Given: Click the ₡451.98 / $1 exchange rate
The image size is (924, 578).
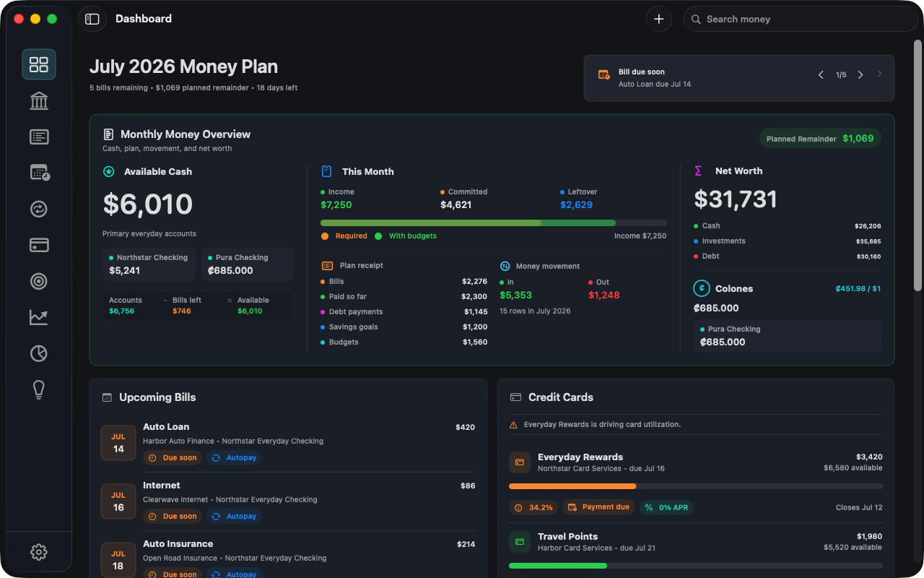Looking at the screenshot, I should click(858, 288).
